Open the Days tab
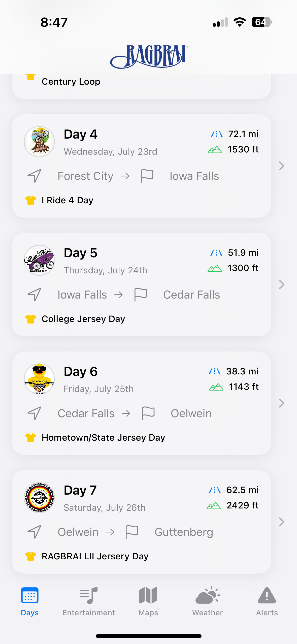 [x=30, y=601]
